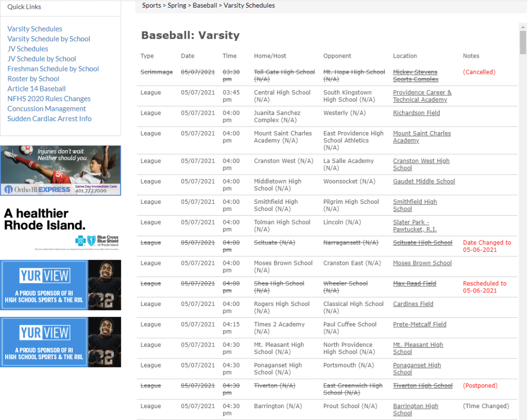
Task: Open Gaudet Middle School location link
Action: [x=424, y=182]
